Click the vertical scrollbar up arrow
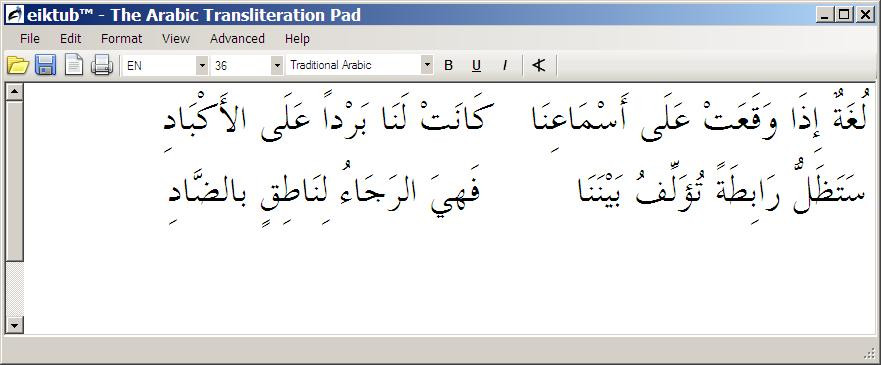This screenshot has width=881, height=365. tap(15, 92)
